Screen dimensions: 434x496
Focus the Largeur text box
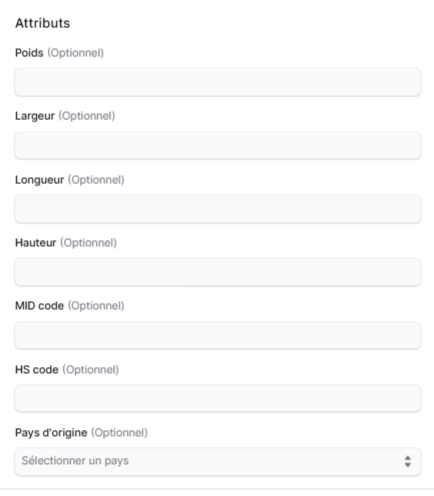tap(218, 145)
